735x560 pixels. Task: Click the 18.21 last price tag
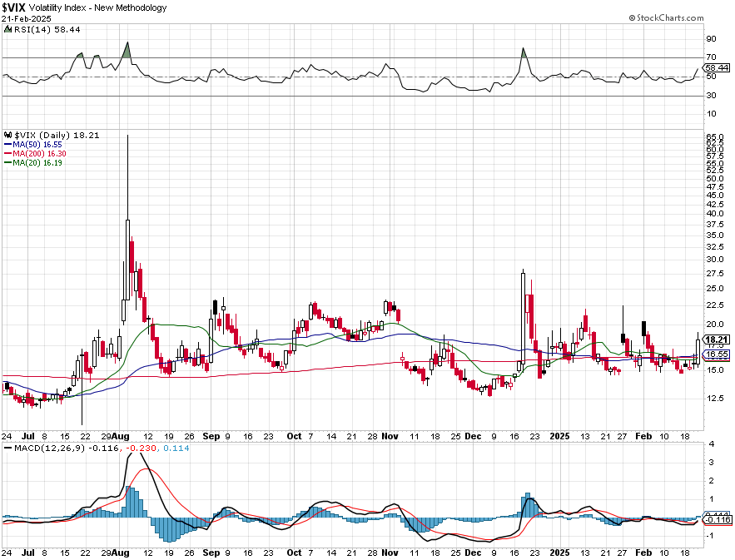[x=717, y=339]
